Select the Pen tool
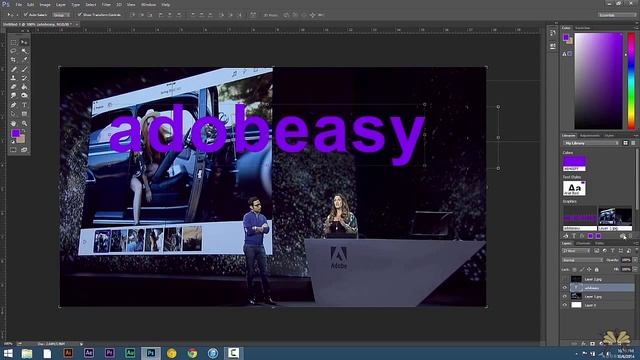 coord(13,105)
